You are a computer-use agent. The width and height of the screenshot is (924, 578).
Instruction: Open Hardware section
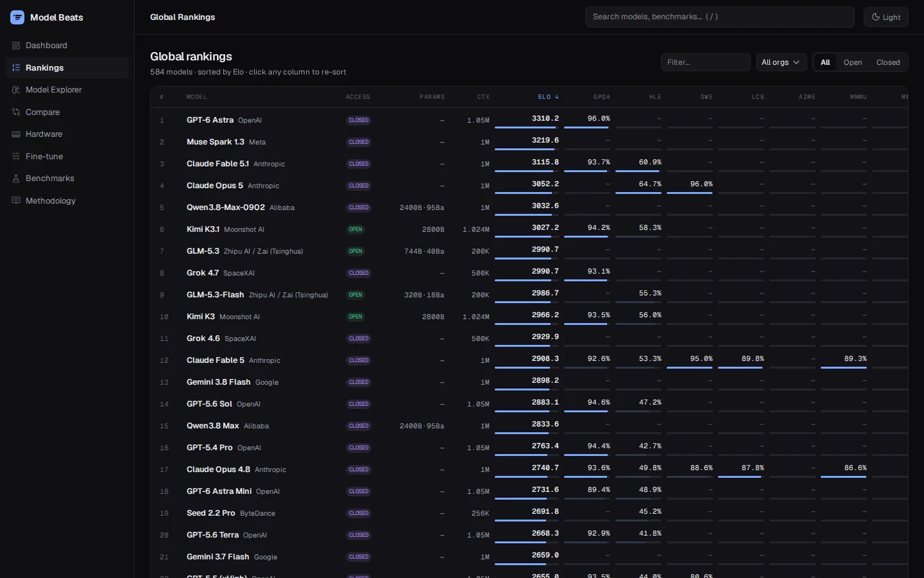(67, 134)
